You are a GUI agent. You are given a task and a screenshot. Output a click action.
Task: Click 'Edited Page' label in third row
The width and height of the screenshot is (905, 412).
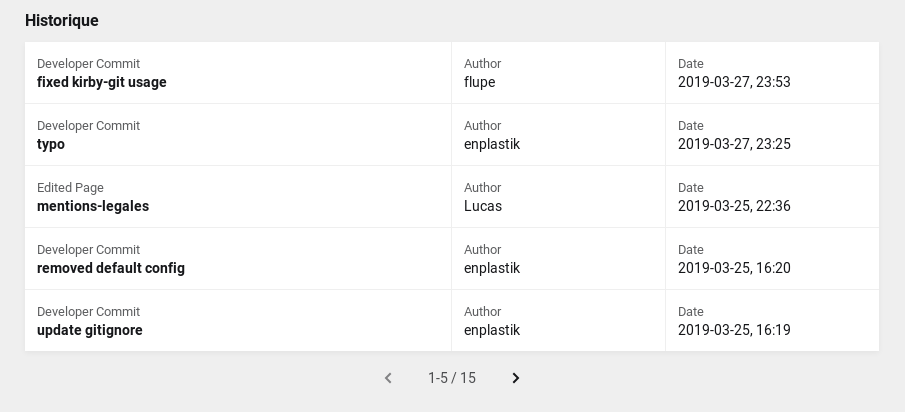point(70,188)
